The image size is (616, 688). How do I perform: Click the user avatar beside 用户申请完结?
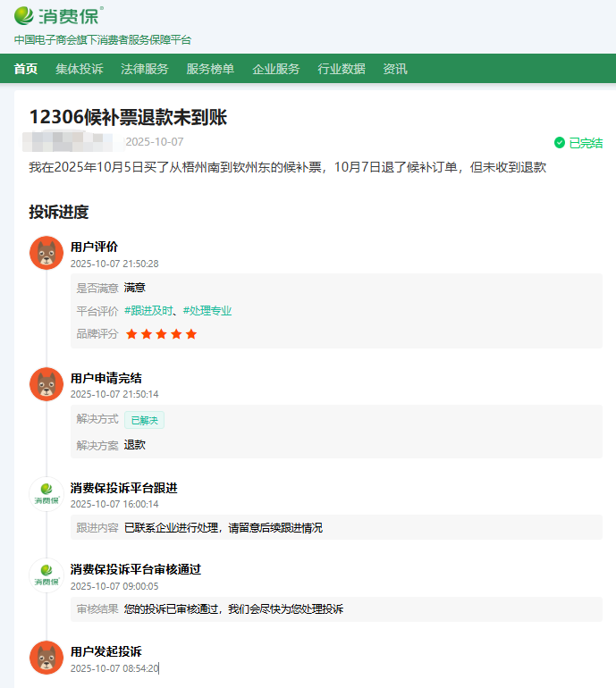point(46,384)
